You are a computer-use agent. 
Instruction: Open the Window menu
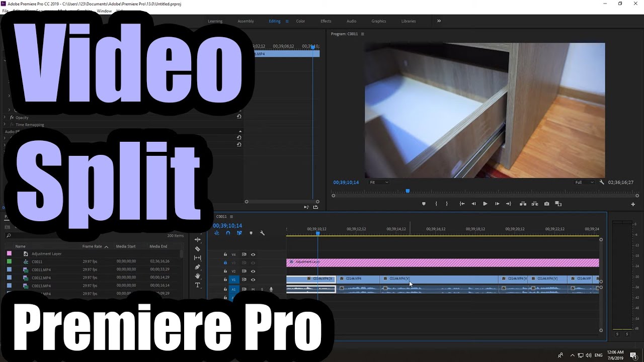click(x=104, y=11)
